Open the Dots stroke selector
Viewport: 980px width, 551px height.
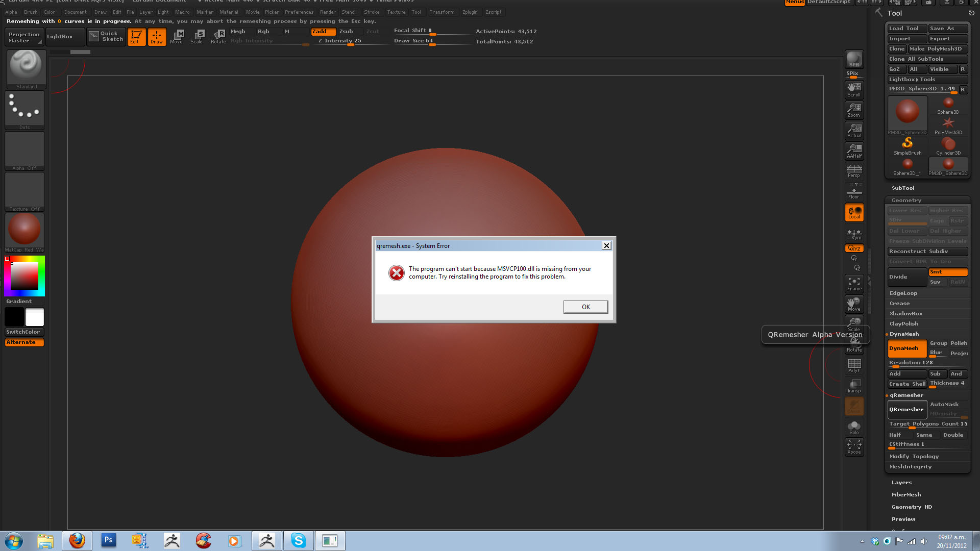pos(24,110)
